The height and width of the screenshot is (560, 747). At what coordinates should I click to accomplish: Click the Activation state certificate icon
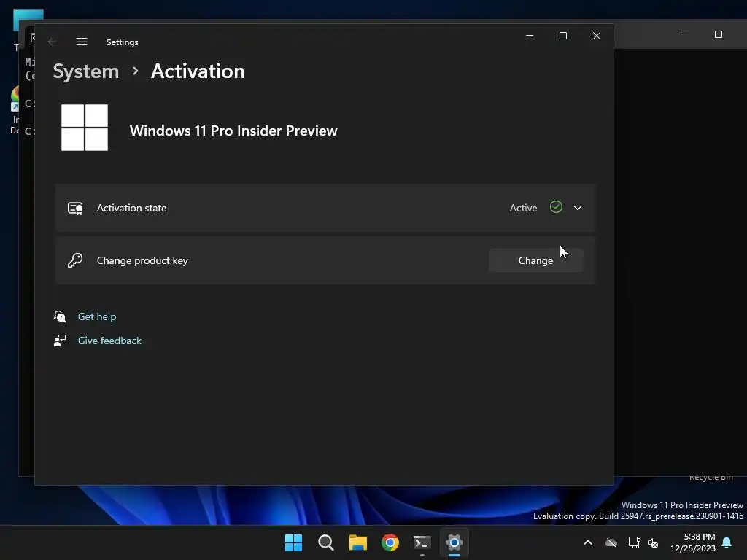(x=75, y=208)
